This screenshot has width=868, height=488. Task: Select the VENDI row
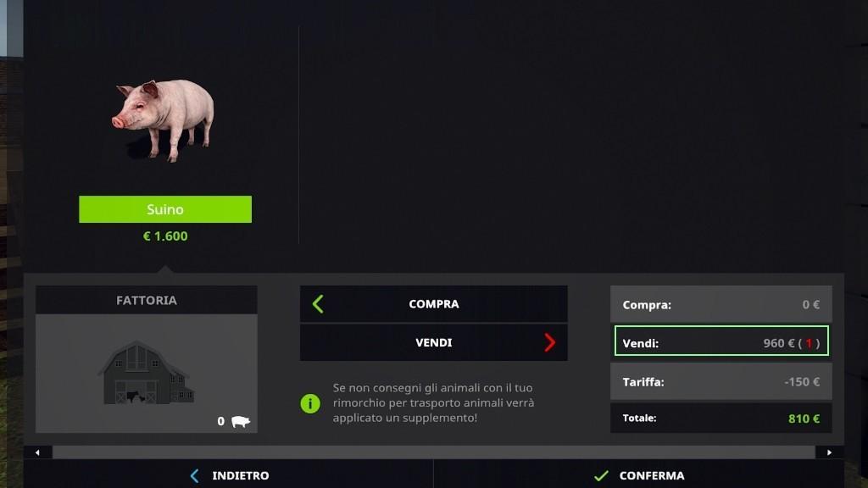(433, 342)
